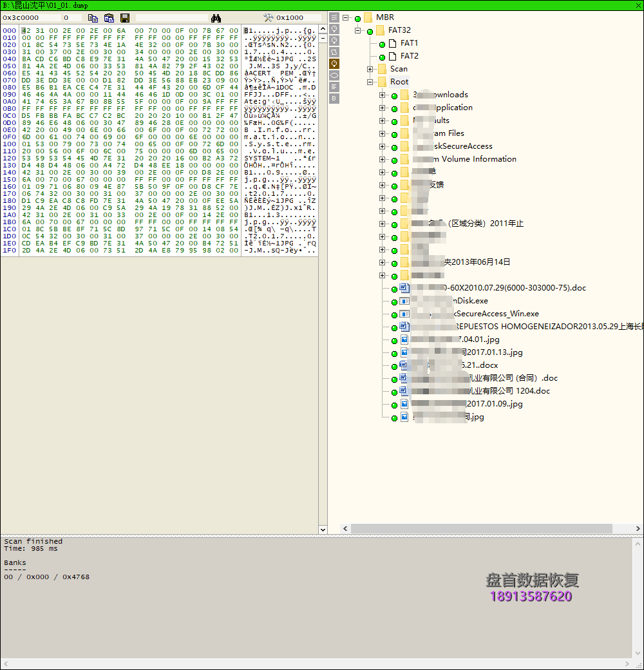Click the exe icon beside SecureAccess_Win.exe
Screen dimensions: 644x670
coord(404,314)
